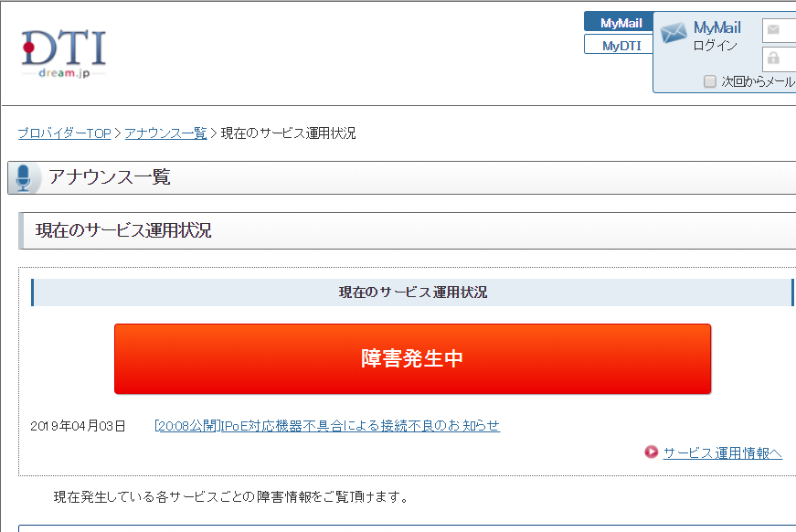Select the MyMail tab
The height and width of the screenshot is (532, 796).
(x=619, y=22)
